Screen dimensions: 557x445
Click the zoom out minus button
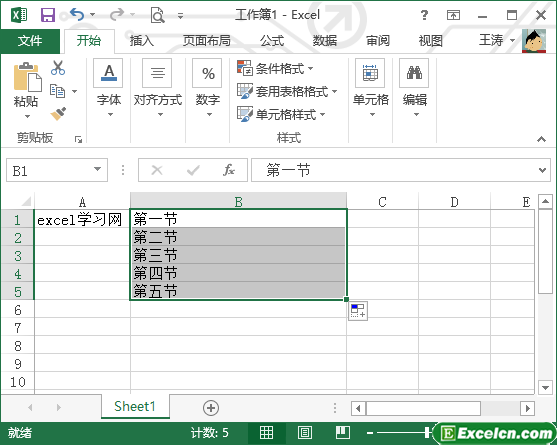(370, 433)
